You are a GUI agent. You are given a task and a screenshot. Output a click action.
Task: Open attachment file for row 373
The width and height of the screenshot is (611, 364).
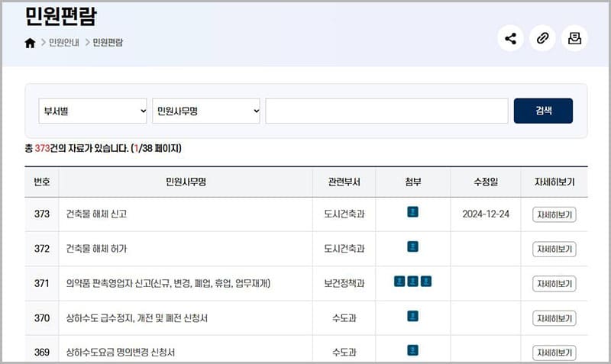412,212
